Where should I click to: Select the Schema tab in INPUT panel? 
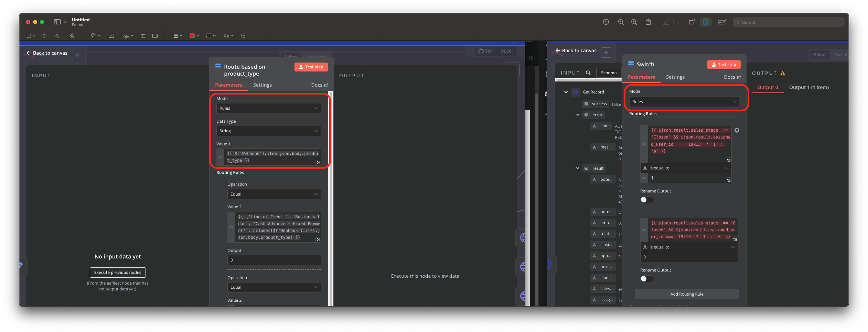tap(609, 73)
